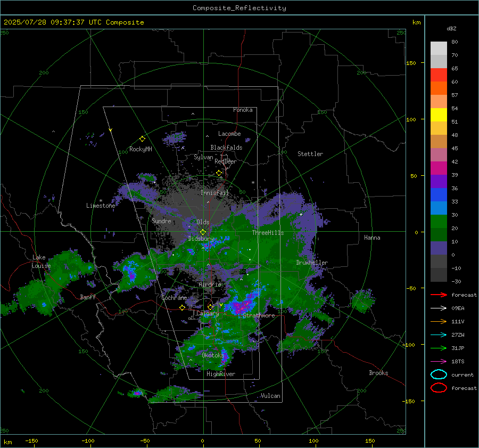Click the yellow diamond marker above Calgary

(210, 307)
